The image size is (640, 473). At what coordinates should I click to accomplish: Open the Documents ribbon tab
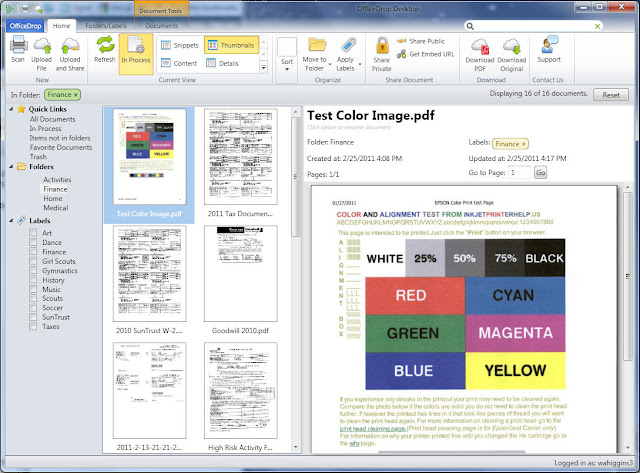pos(162,26)
